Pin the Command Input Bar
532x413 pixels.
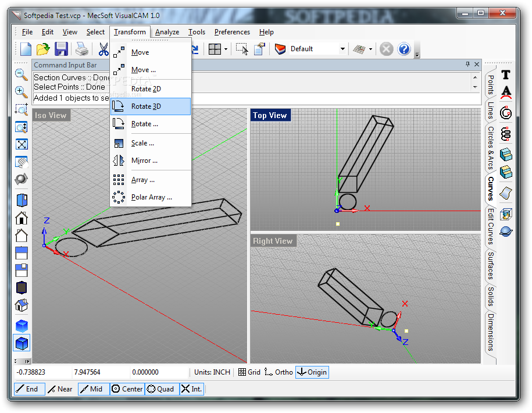pyautogui.click(x=468, y=64)
